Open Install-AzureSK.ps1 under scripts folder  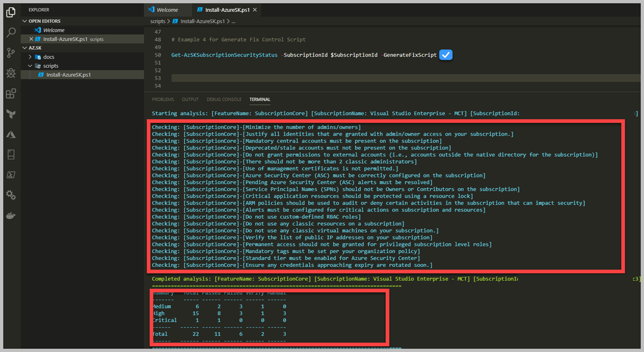(82, 75)
